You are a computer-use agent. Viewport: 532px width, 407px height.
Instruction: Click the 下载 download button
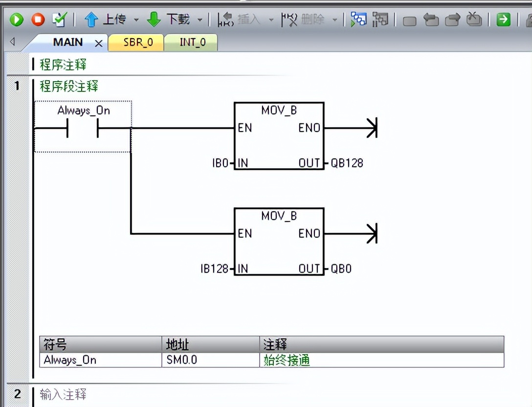(x=168, y=20)
